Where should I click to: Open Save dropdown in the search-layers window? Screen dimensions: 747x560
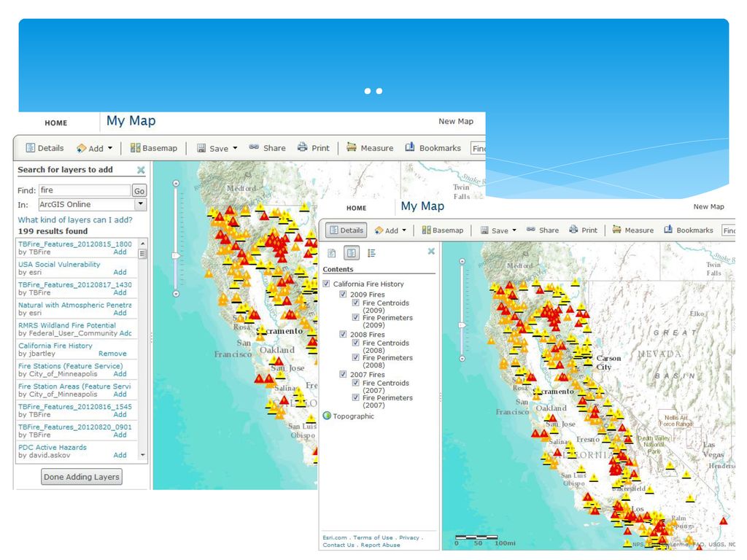[217, 148]
